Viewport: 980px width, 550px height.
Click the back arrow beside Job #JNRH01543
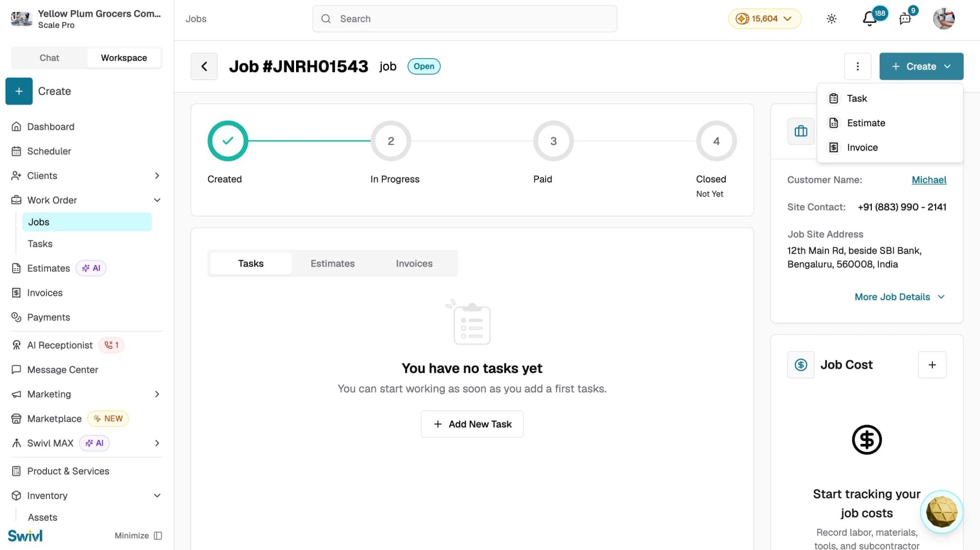point(204,66)
